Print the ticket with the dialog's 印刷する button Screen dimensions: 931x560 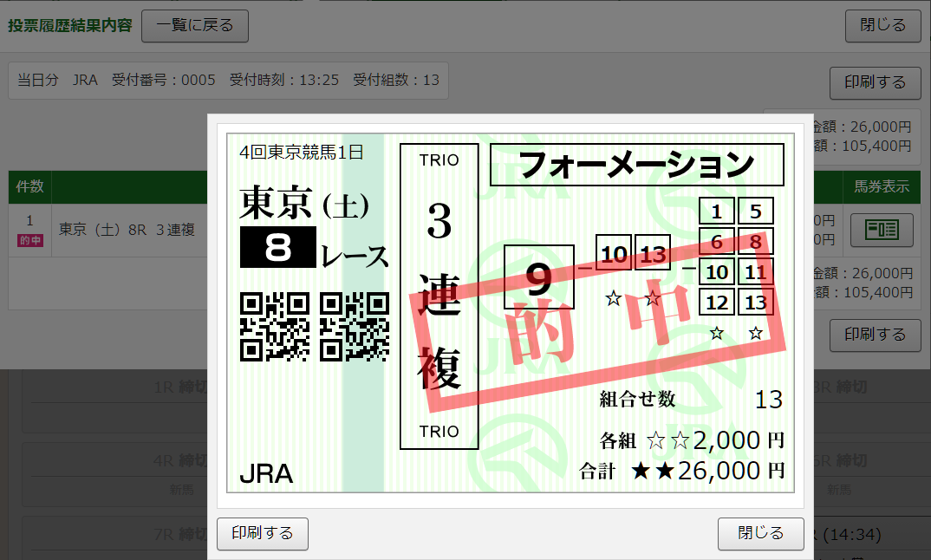tap(263, 533)
